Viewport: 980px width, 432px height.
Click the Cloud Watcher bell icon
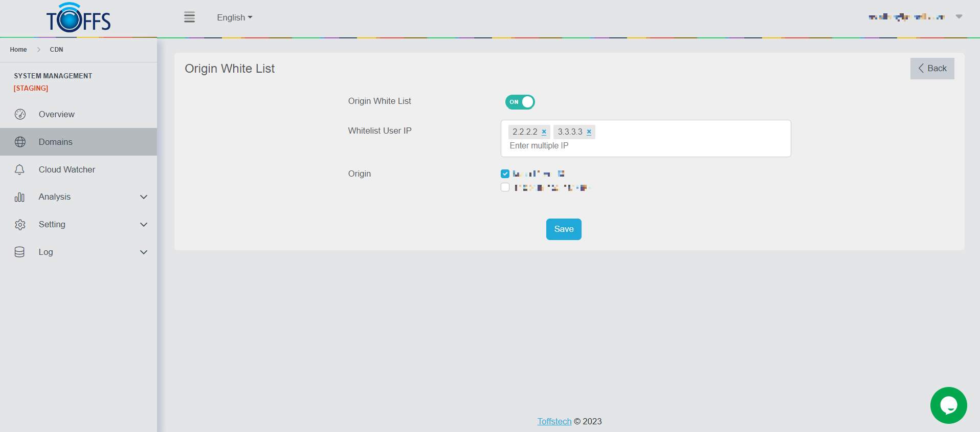20,169
